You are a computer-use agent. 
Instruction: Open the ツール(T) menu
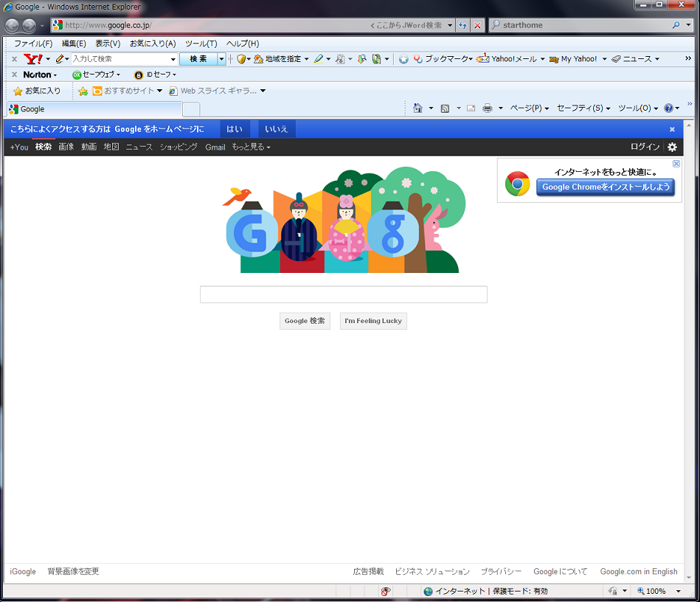point(201,44)
